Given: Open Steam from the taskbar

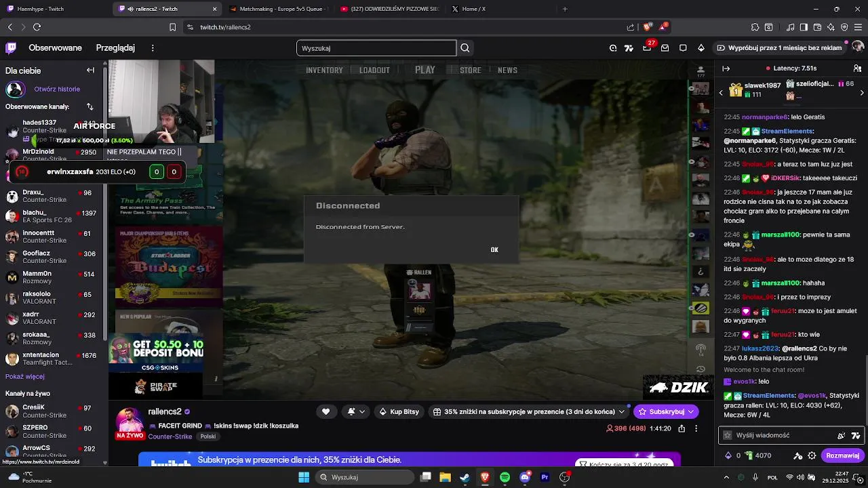Looking at the screenshot, I should (x=465, y=477).
